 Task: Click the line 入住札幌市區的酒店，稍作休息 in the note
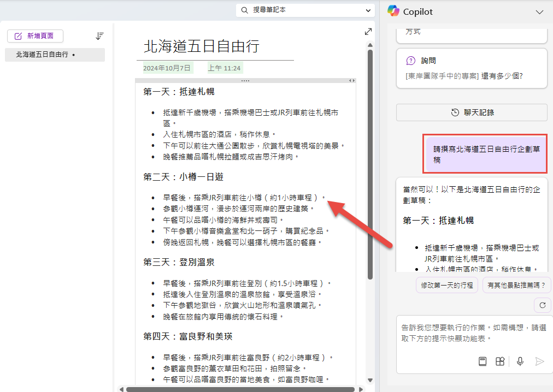click(x=219, y=134)
